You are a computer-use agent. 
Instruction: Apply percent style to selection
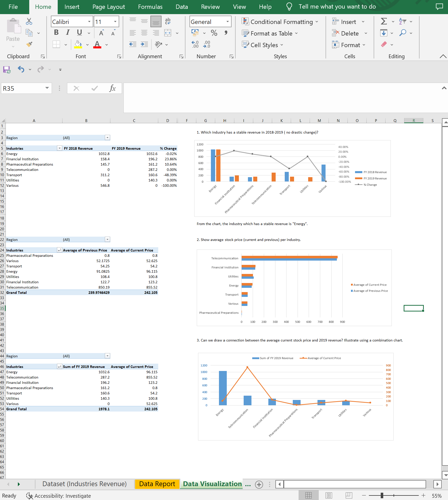point(214,33)
